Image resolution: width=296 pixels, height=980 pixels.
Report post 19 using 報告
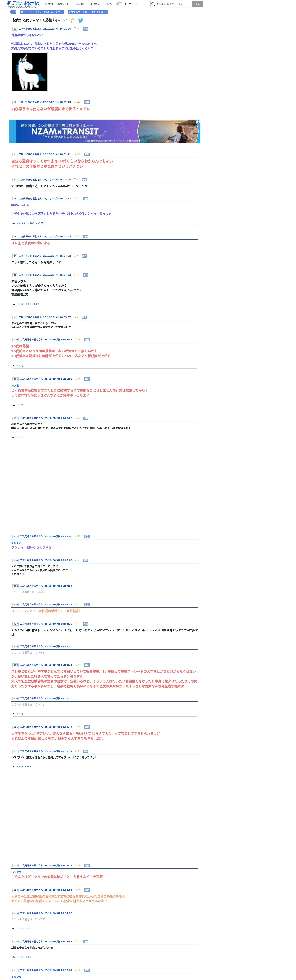[87, 665]
